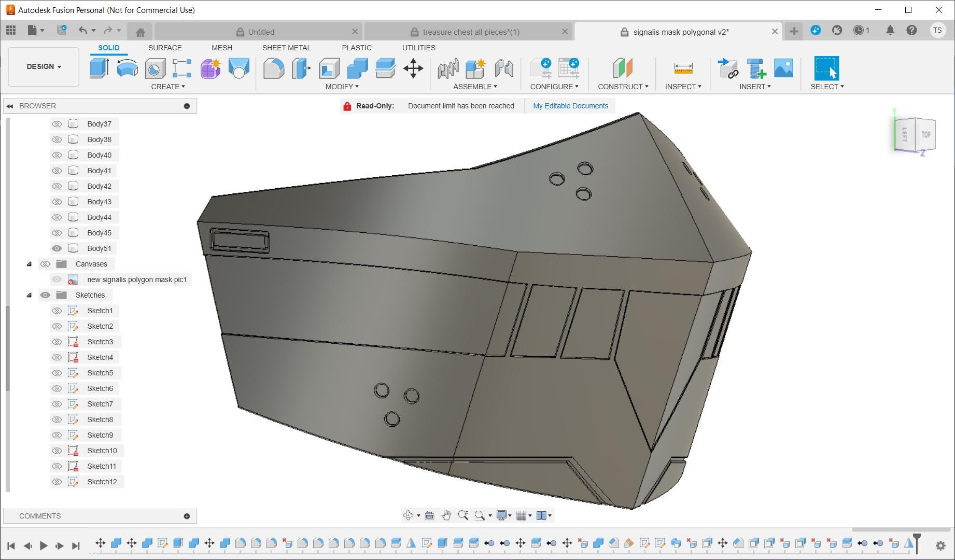Show the hidden Body37
This screenshot has width=955, height=560.
click(57, 124)
